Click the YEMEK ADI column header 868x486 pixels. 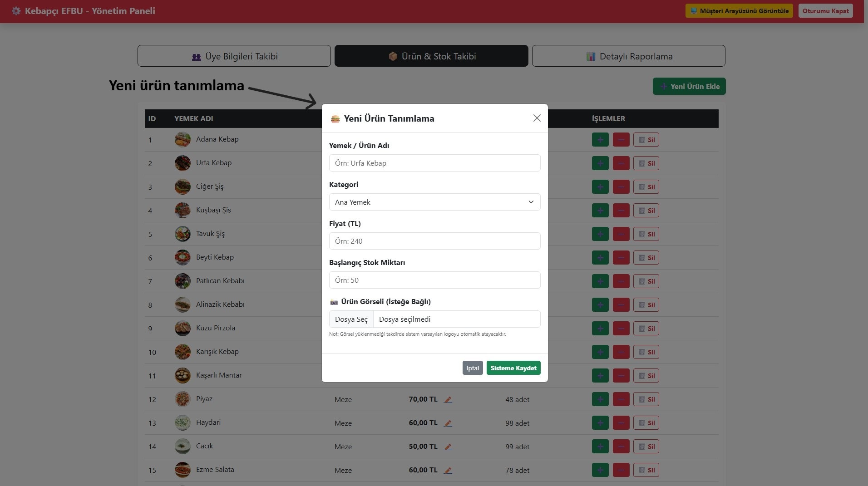coord(193,118)
